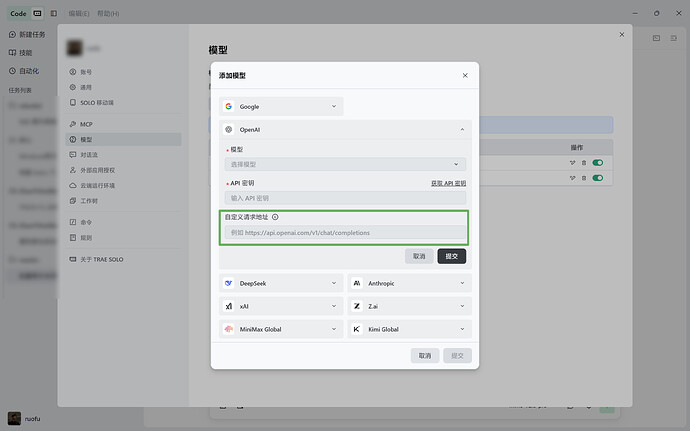Open the 选择模型 dropdown
Screen dimensions: 690x431
coord(345,164)
